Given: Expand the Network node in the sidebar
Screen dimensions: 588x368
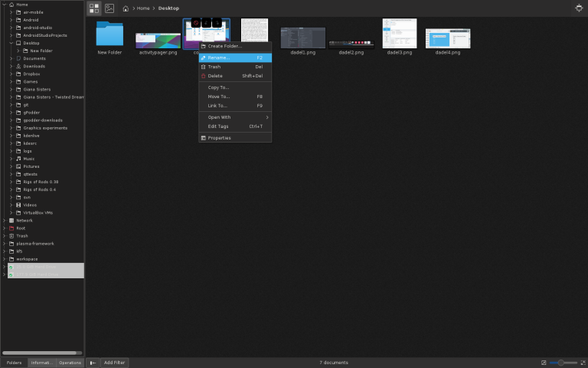Looking at the screenshot, I should coord(4,221).
